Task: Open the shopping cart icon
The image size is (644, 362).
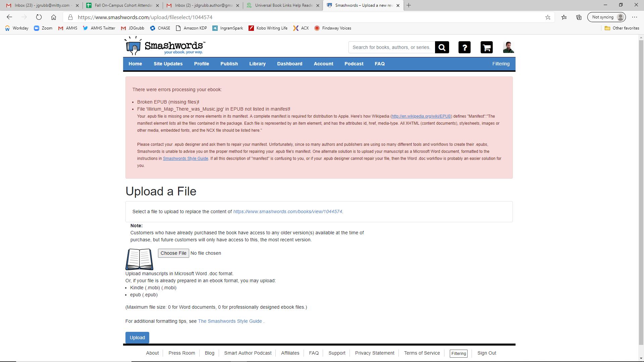Action: coord(486,47)
